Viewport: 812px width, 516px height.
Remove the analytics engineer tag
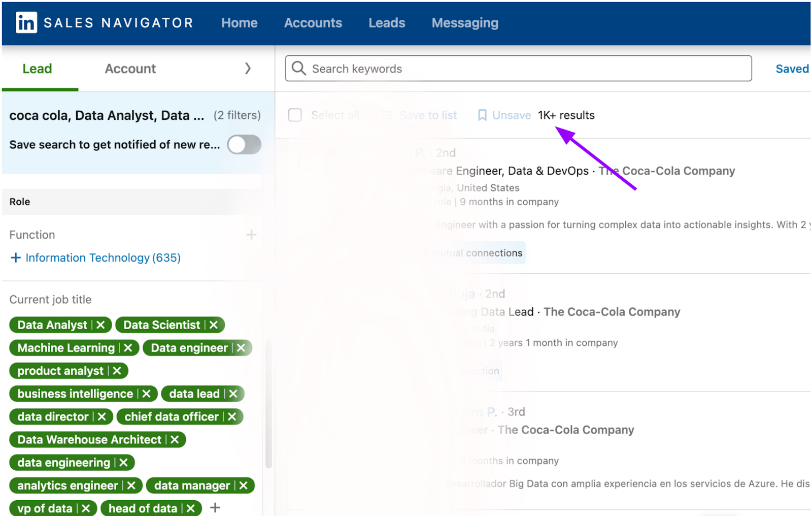tap(131, 486)
